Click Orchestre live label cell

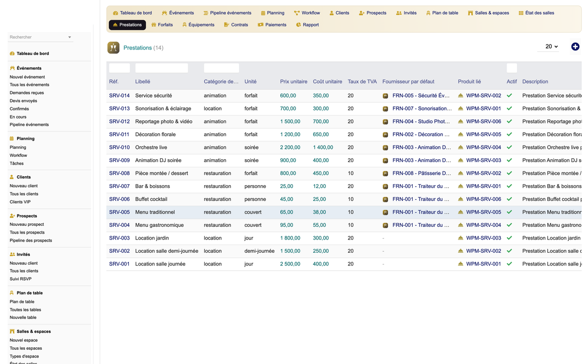point(151,147)
